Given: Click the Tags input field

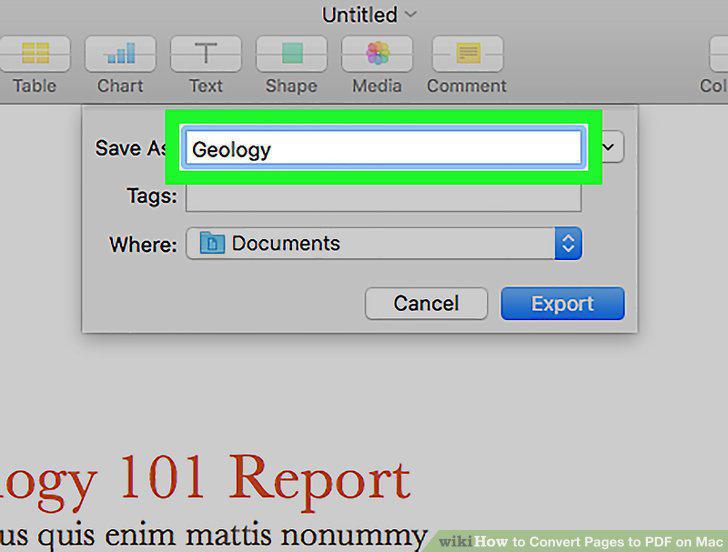Looking at the screenshot, I should [x=384, y=198].
